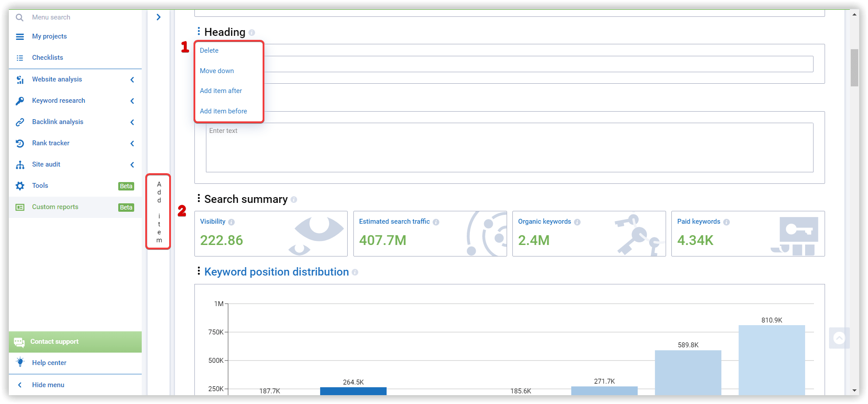Click the scroll-to-top arrow button
The height and width of the screenshot is (404, 868).
tap(839, 338)
